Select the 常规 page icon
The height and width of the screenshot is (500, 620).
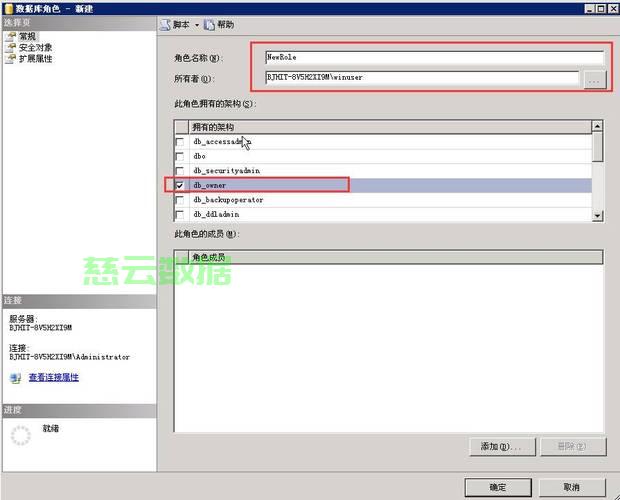click(11, 35)
